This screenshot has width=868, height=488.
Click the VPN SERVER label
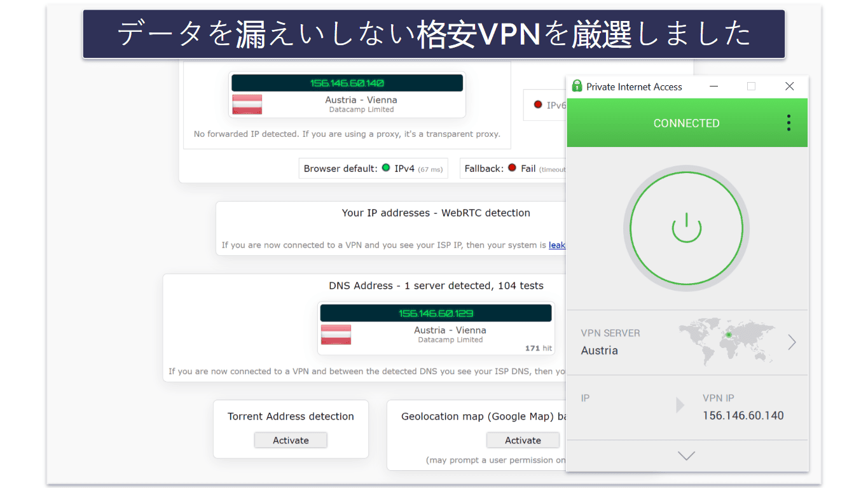pyautogui.click(x=610, y=333)
